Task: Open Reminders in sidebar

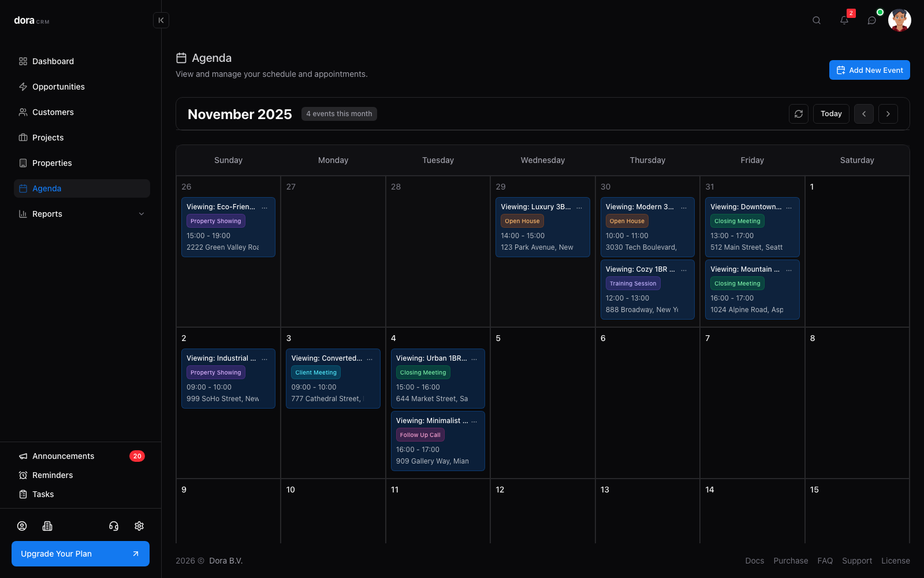Action: click(x=82, y=475)
